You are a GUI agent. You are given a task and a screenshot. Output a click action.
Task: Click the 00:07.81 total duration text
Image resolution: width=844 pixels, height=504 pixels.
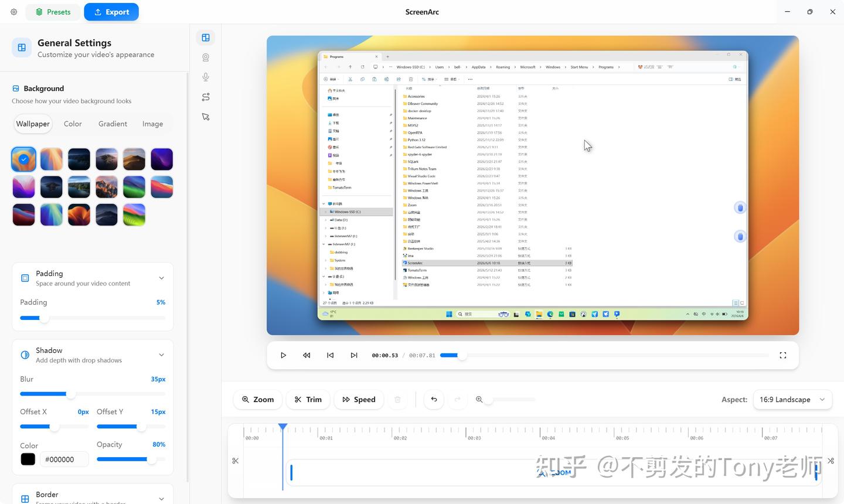[422, 355]
